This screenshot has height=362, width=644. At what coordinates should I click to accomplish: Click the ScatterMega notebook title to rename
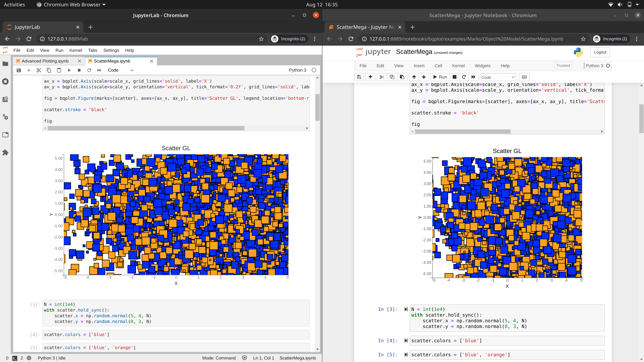414,52
